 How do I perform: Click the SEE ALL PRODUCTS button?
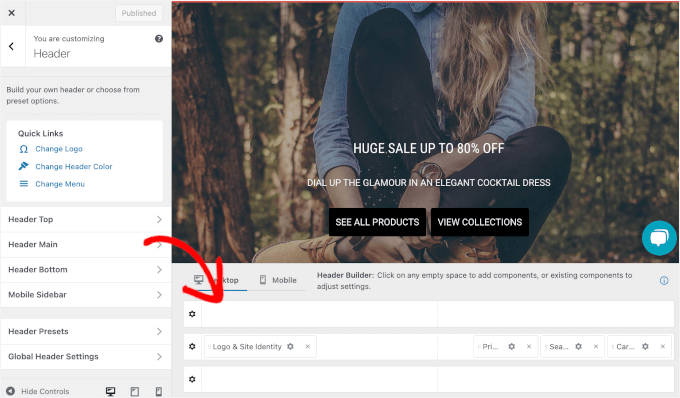[377, 222]
